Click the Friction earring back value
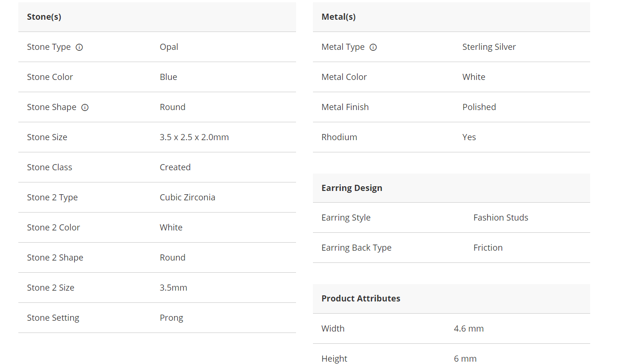This screenshot has width=617, height=364. [x=488, y=248]
